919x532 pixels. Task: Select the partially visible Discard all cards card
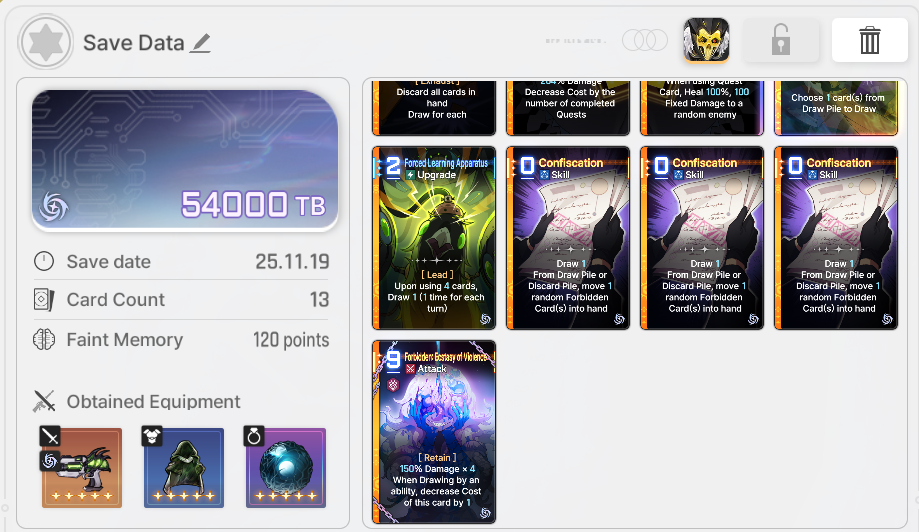click(x=434, y=108)
